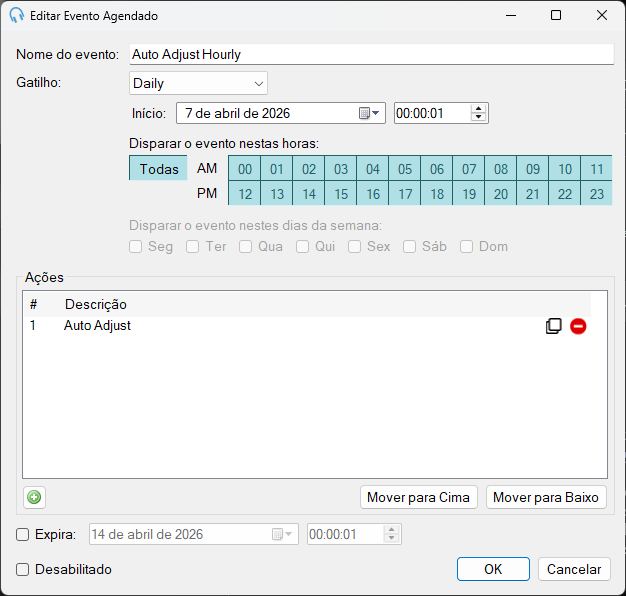The width and height of the screenshot is (626, 596).
Task: Click Mover para Baixo button
Action: tap(546, 497)
